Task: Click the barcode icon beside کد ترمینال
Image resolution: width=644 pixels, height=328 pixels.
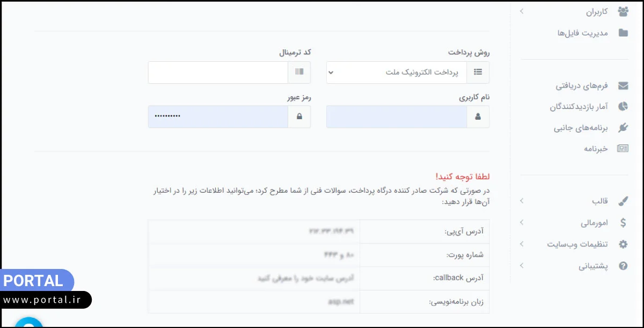Action: coord(299,72)
